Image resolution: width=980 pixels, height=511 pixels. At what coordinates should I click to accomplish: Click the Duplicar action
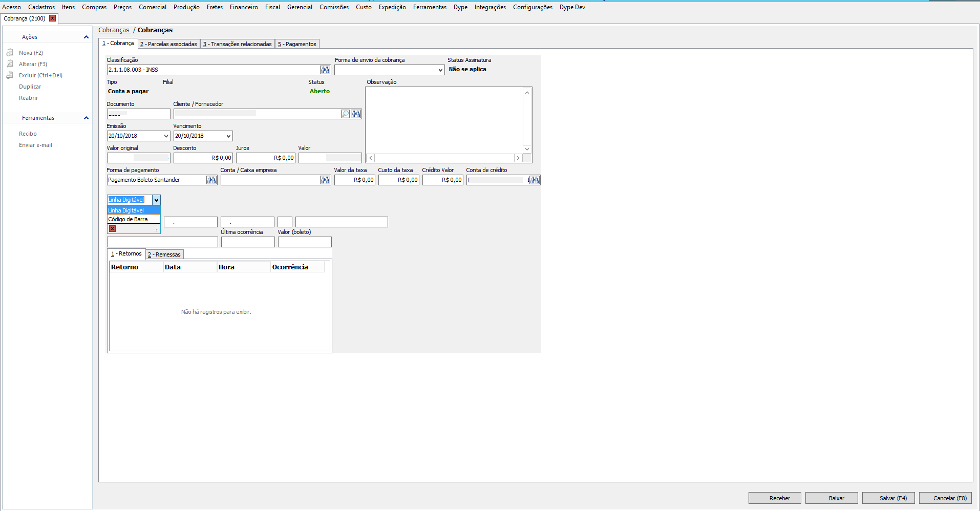coord(30,87)
